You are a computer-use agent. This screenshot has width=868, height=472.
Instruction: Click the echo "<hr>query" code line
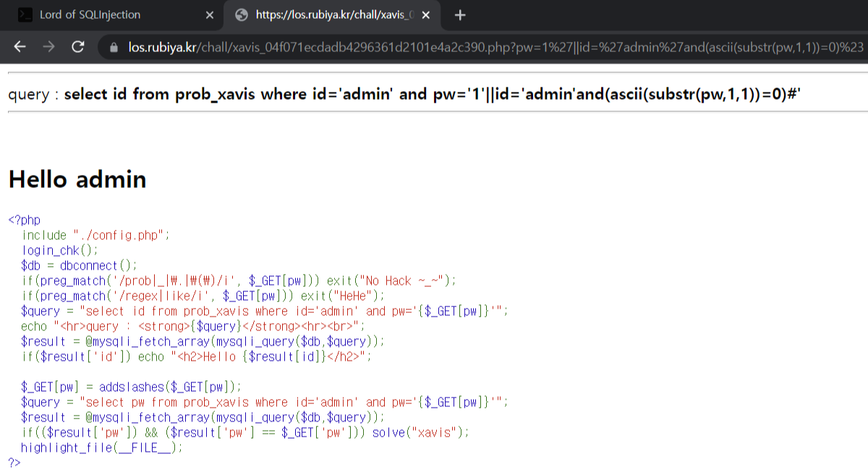click(193, 326)
